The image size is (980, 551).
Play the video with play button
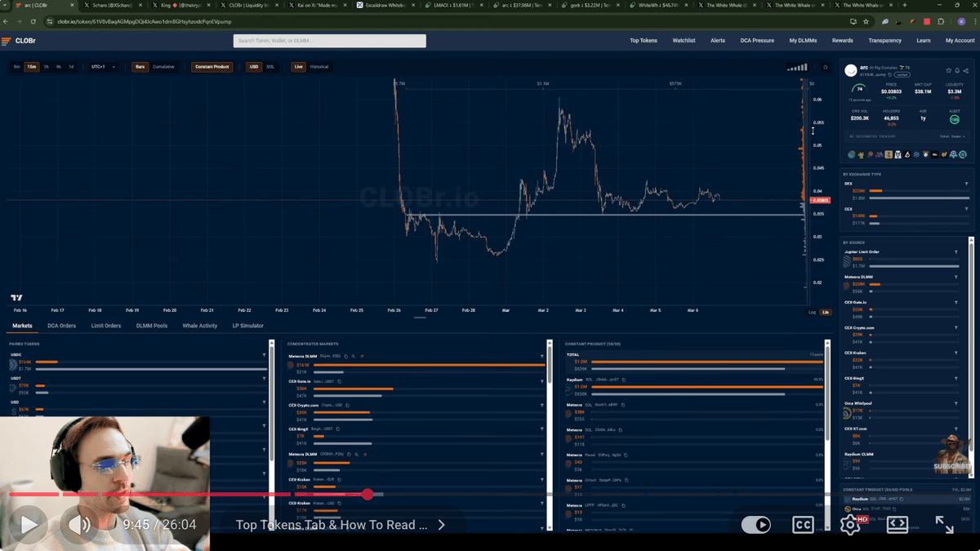(29, 524)
